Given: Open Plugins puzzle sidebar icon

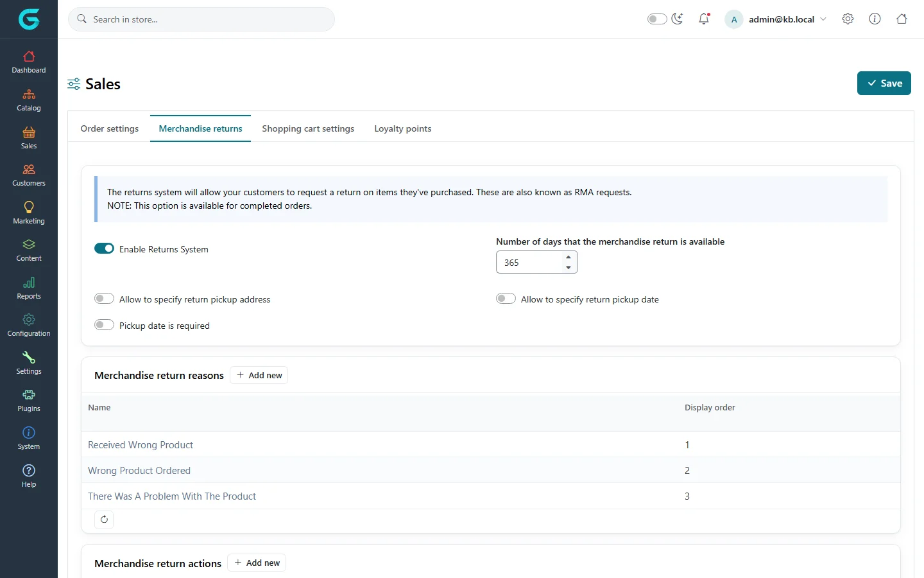Looking at the screenshot, I should 29,401.
